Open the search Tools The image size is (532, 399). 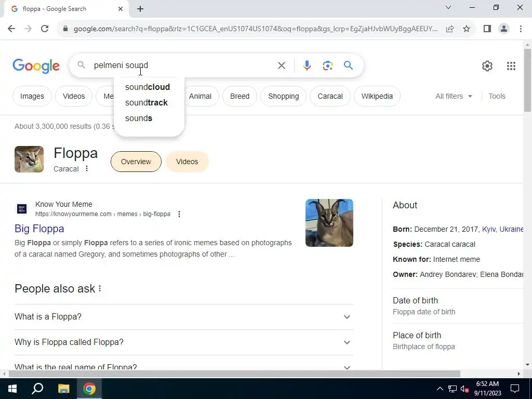click(x=497, y=96)
